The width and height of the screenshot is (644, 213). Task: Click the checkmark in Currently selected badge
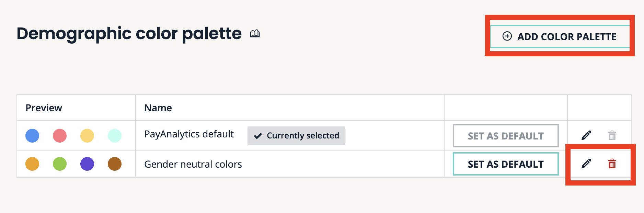(258, 136)
